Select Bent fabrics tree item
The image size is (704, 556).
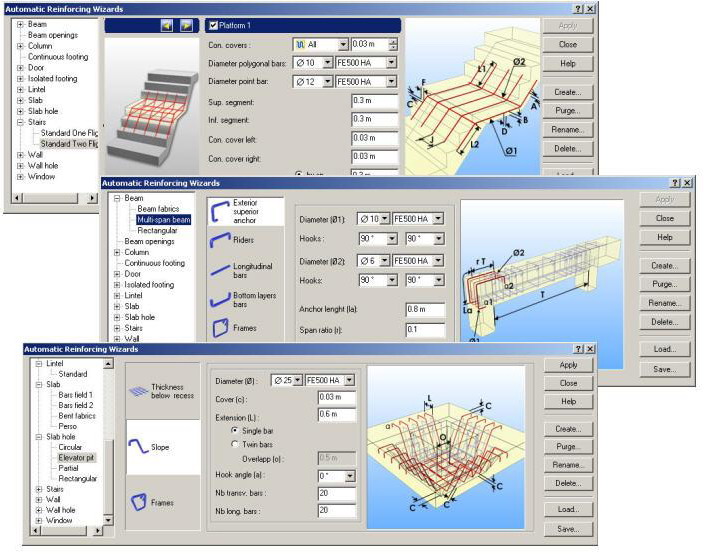(77, 416)
